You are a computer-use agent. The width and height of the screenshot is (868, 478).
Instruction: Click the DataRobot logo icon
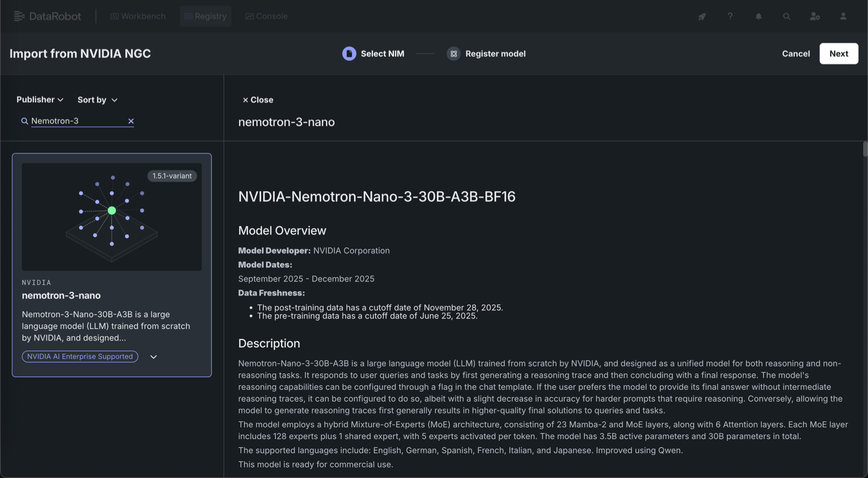point(19,16)
